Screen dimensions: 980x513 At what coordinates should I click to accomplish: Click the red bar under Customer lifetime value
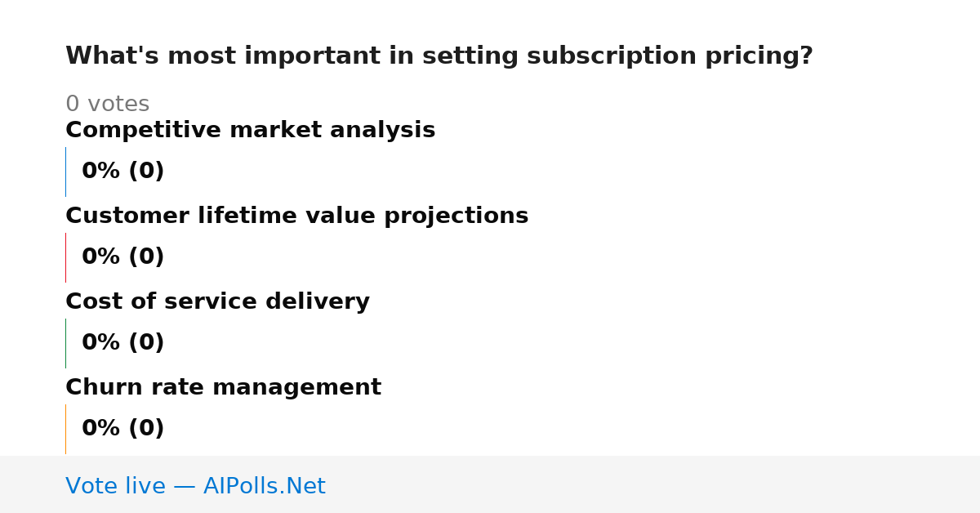click(x=66, y=257)
